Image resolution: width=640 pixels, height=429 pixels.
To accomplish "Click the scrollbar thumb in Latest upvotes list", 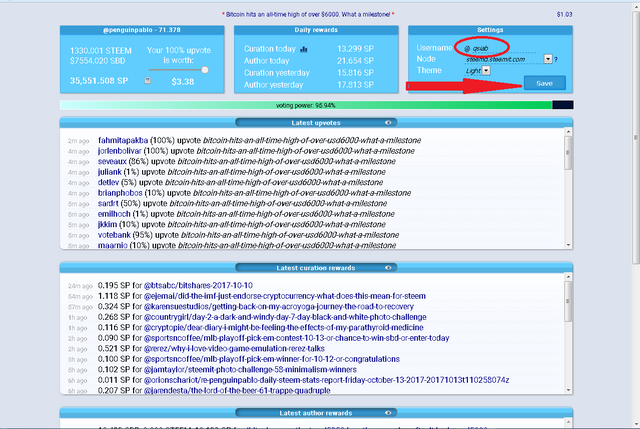I will tap(568, 153).
